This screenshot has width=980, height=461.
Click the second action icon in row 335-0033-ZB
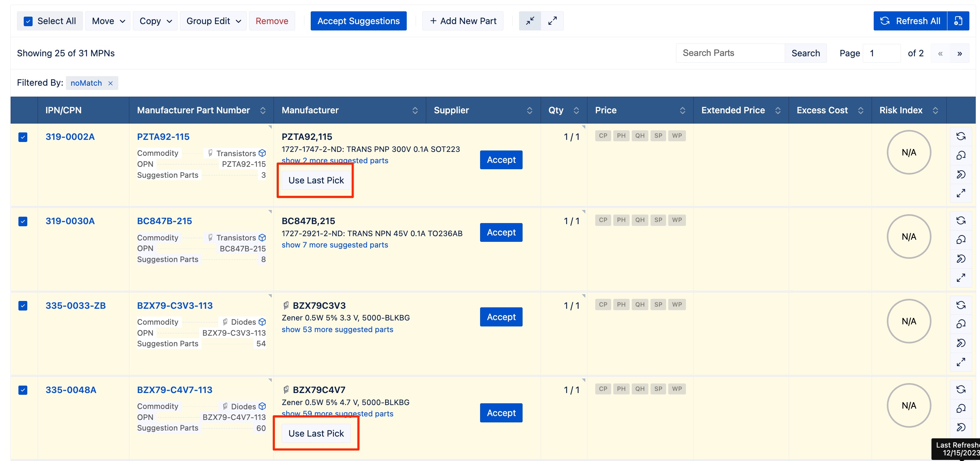click(x=961, y=324)
